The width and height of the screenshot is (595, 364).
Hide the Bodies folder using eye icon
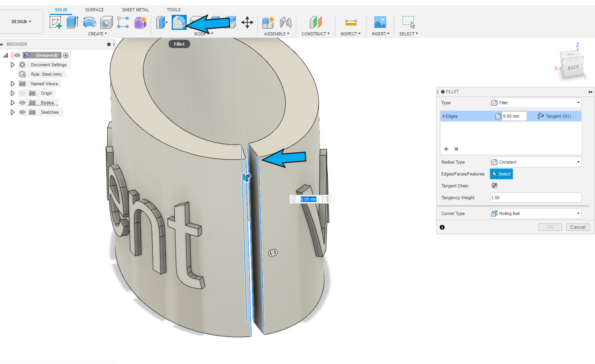[22, 103]
